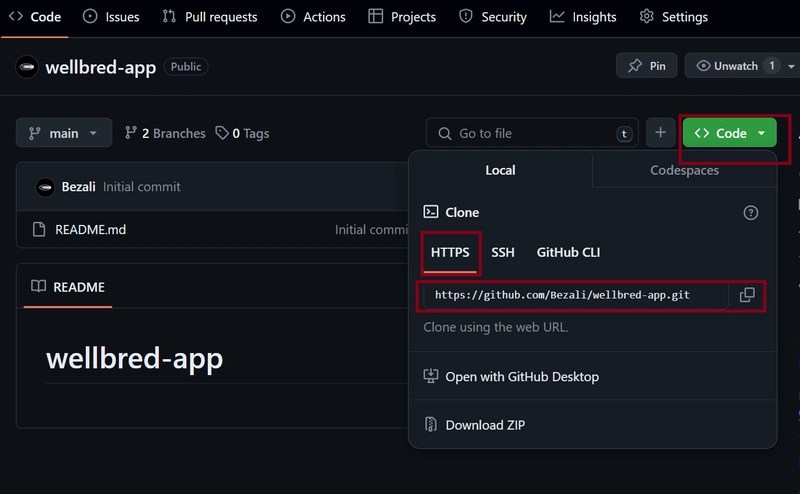Image resolution: width=800 pixels, height=494 pixels.
Task: Open repository Settings tab
Action: (673, 17)
